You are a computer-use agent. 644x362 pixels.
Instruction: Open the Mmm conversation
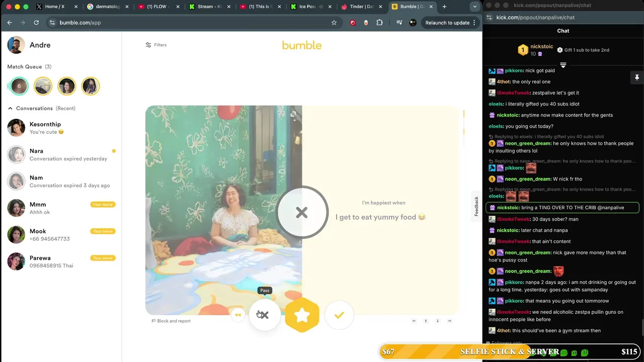point(61,208)
